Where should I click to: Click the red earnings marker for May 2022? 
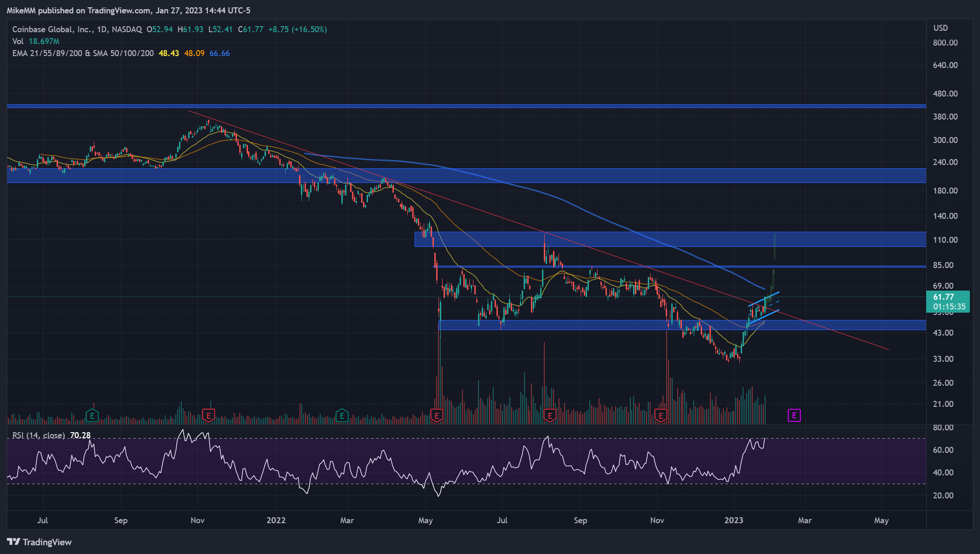point(436,416)
